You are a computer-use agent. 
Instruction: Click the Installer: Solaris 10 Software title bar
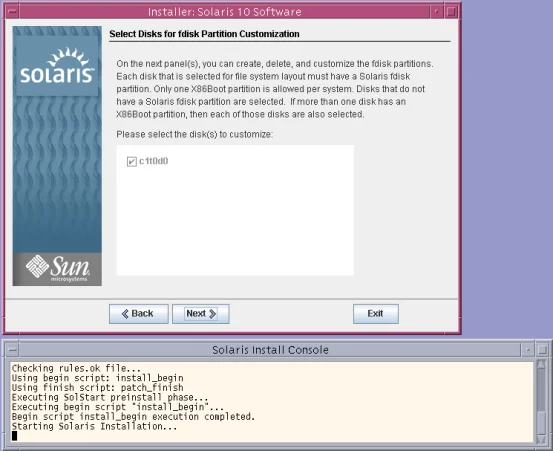225,12
